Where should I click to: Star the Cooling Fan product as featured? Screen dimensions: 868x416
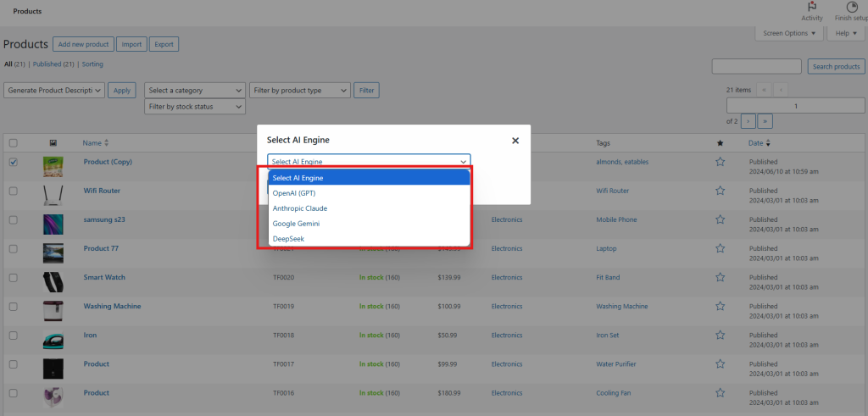point(721,393)
